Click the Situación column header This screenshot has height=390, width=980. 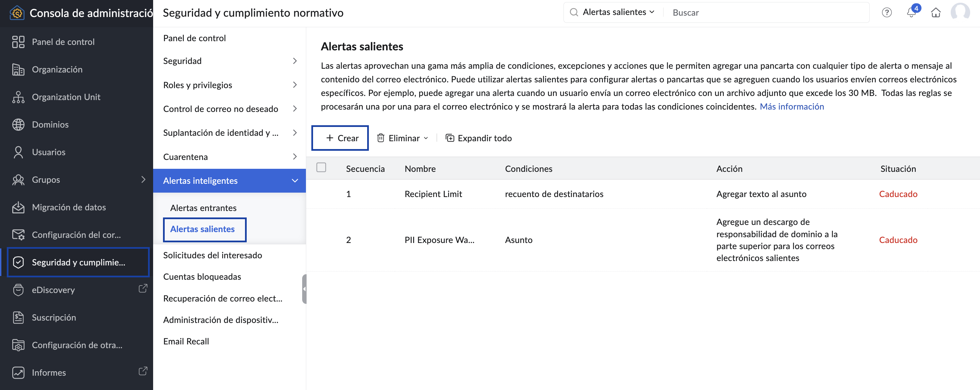pos(898,169)
